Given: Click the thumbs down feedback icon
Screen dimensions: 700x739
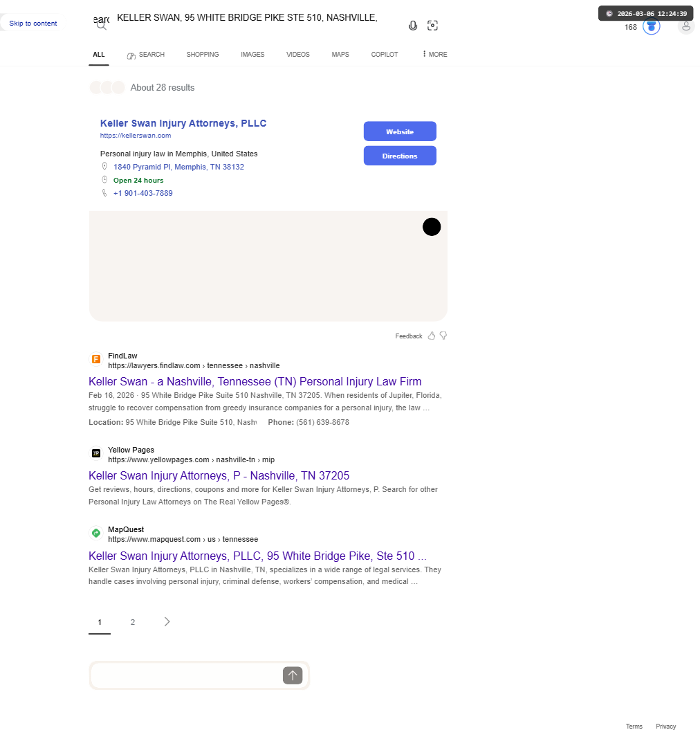Looking at the screenshot, I should (x=443, y=336).
